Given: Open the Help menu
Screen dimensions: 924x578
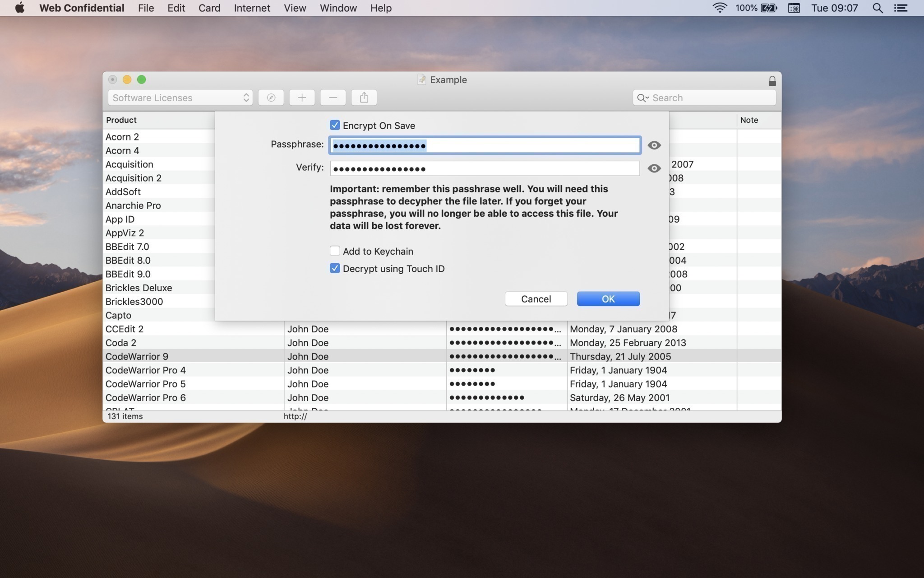Looking at the screenshot, I should [x=381, y=8].
